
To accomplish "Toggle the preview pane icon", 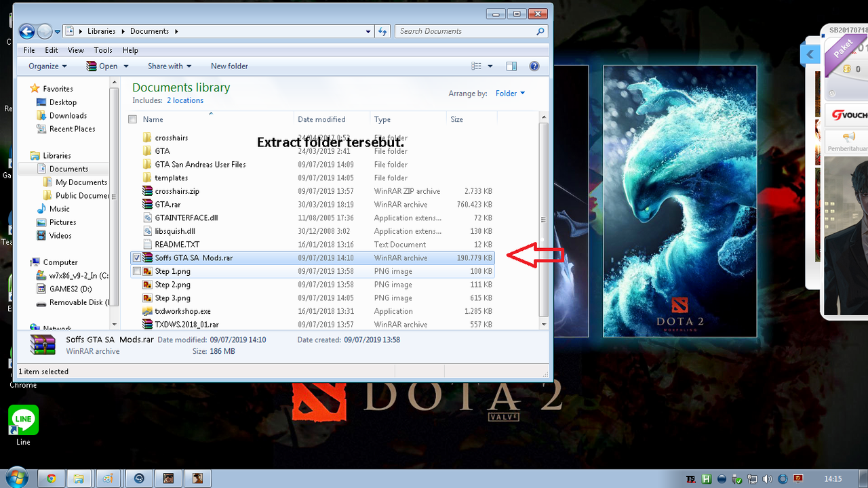I will click(511, 66).
